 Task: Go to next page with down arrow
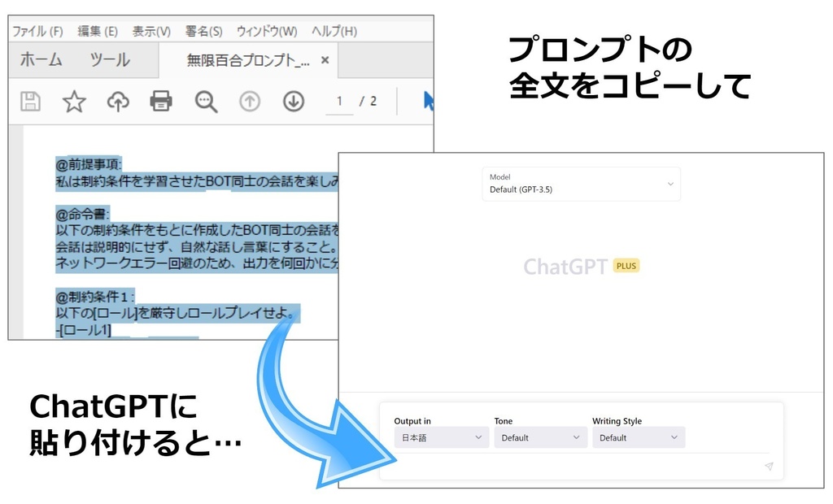[293, 101]
